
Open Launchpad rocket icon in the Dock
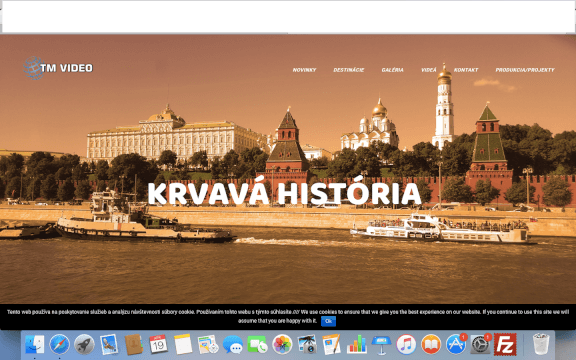tap(84, 345)
